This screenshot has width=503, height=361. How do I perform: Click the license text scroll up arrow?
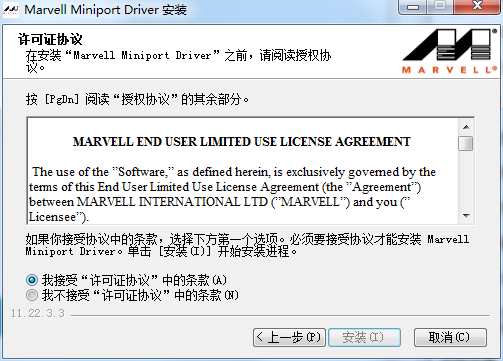point(466,127)
